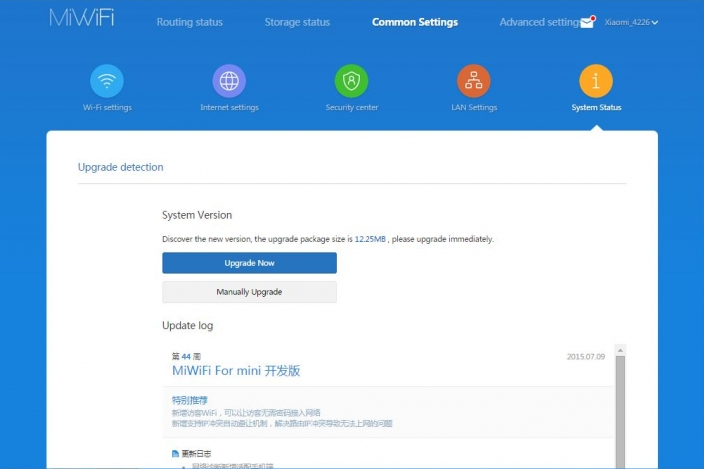Image resolution: width=704 pixels, height=469 pixels.
Task: Click the 第 44 周 week text
Action: point(186,356)
